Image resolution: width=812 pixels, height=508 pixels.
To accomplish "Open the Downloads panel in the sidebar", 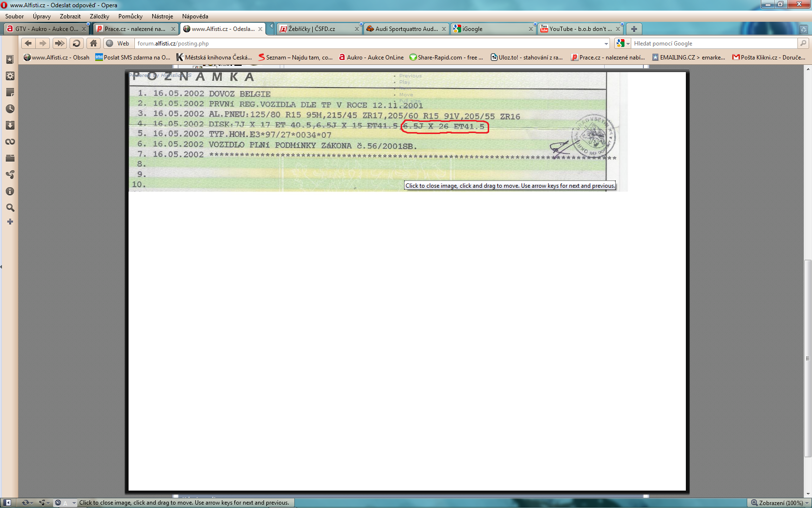I will click(10, 125).
